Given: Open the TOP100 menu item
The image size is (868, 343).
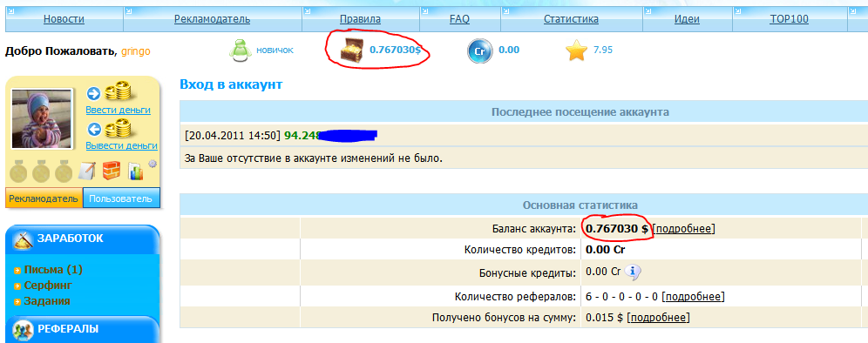Looking at the screenshot, I should pyautogui.click(x=789, y=19).
